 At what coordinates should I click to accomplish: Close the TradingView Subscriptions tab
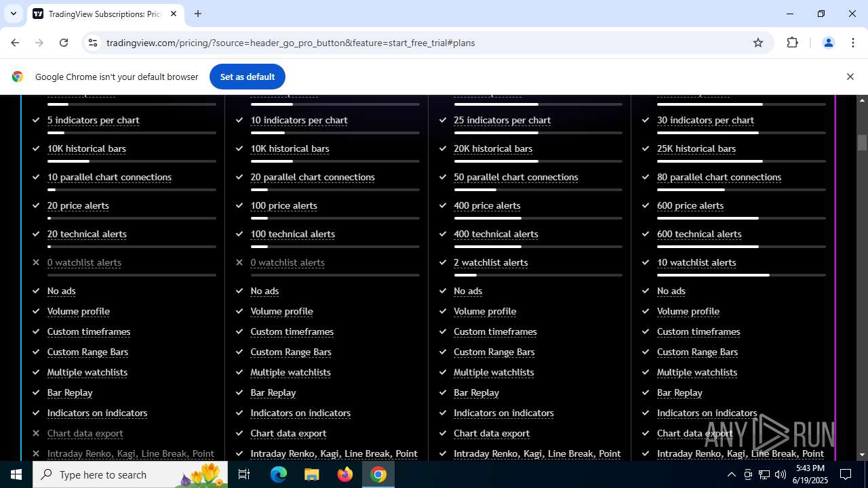[174, 14]
